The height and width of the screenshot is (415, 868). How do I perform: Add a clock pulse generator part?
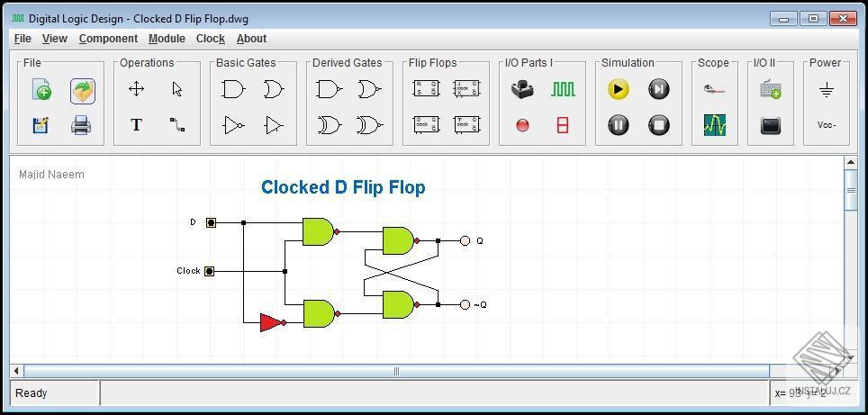tap(563, 89)
